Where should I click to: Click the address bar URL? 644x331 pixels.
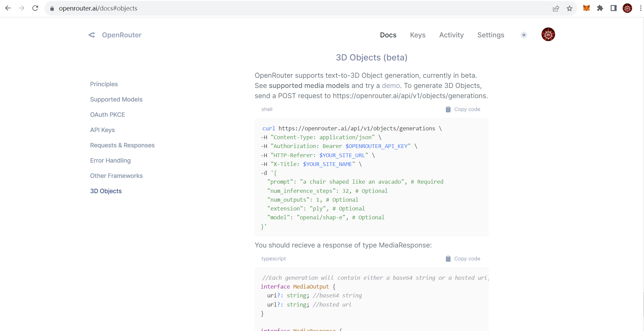coord(98,8)
